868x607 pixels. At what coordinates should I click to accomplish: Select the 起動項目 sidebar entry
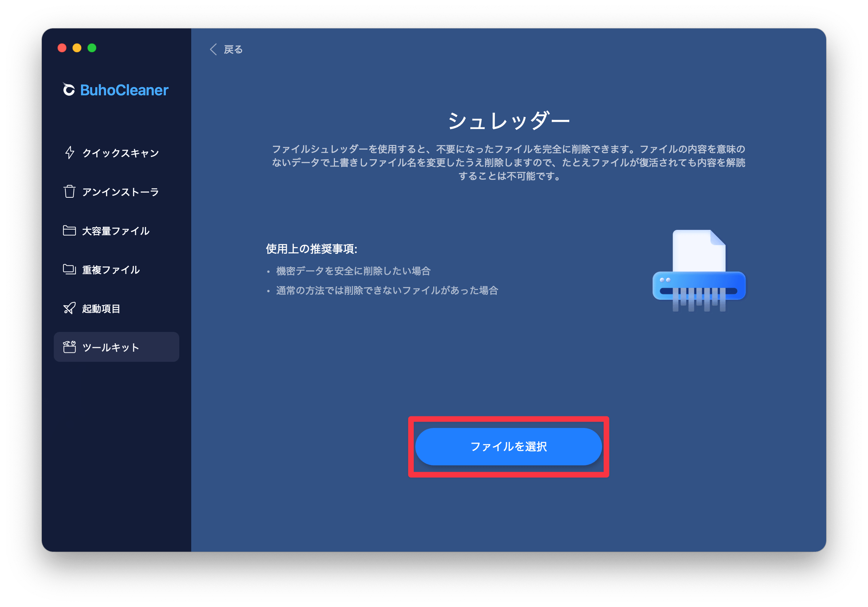117,308
